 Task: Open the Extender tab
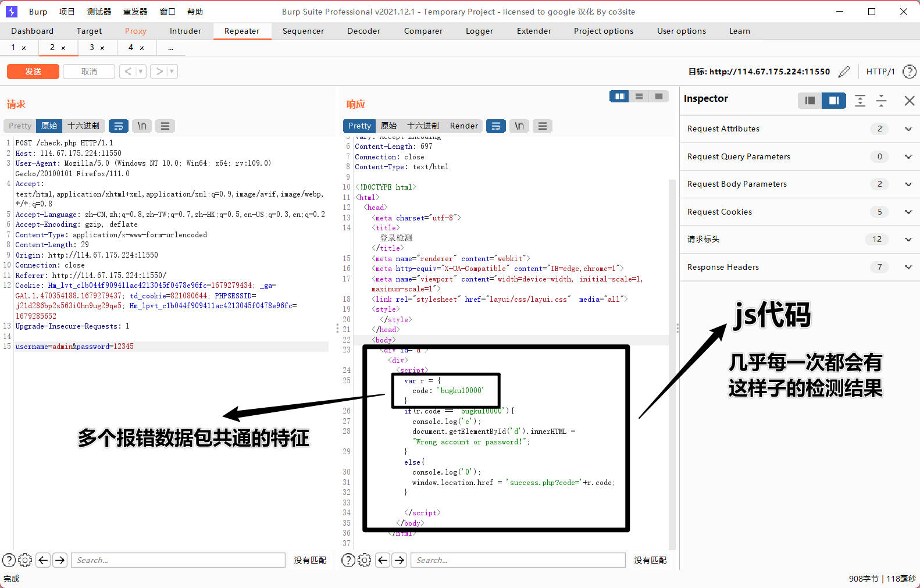pyautogui.click(x=534, y=31)
